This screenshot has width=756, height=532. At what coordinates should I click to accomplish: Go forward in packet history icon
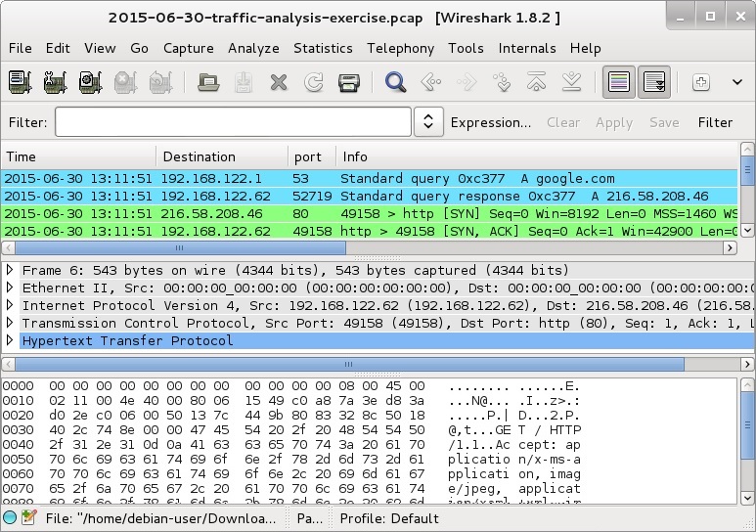466,81
